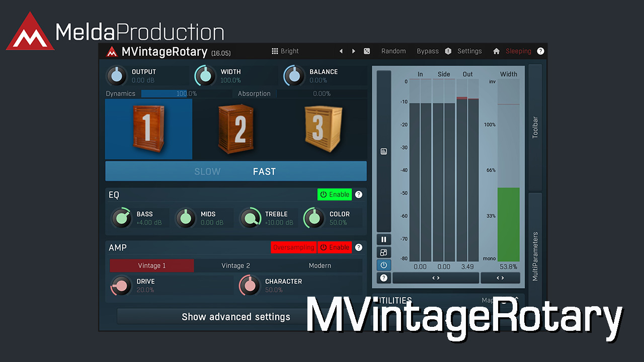Click the meter view icon in sidebar

[x=384, y=151]
